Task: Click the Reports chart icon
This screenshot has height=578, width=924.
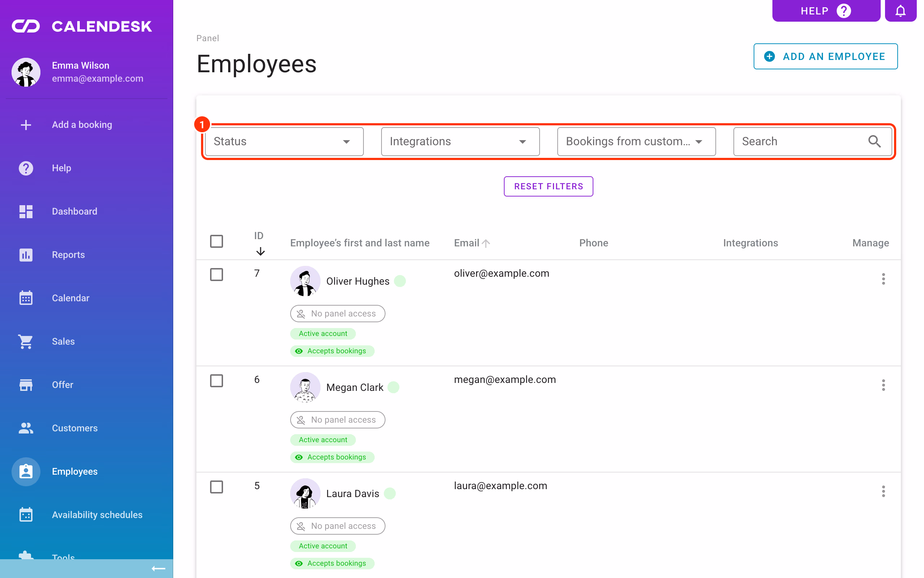Action: [26, 255]
